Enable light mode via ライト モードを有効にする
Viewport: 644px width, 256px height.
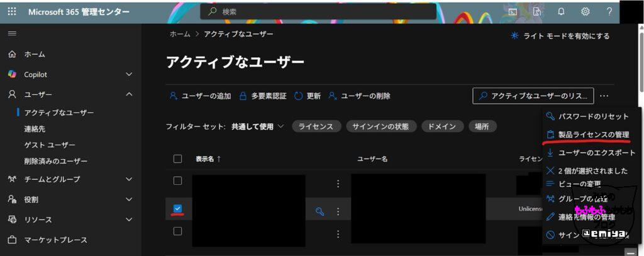click(x=560, y=36)
